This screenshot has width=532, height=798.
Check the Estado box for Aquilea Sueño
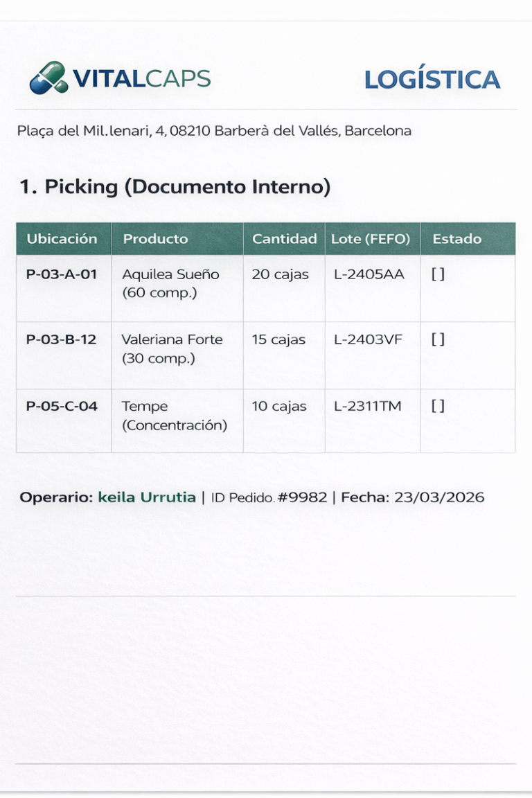click(x=438, y=274)
